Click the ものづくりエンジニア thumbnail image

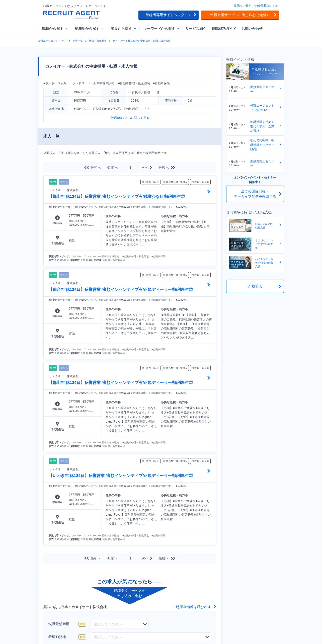(x=240, y=244)
